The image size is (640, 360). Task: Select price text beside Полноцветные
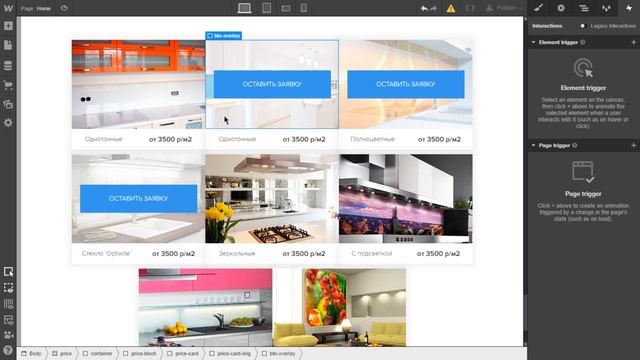point(439,139)
